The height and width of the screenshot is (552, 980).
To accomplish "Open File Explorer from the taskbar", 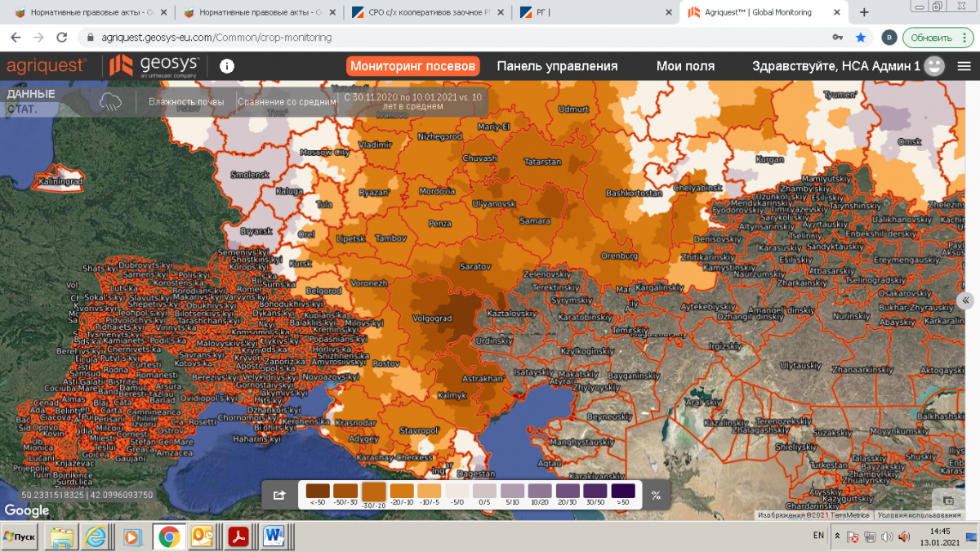I will (60, 536).
